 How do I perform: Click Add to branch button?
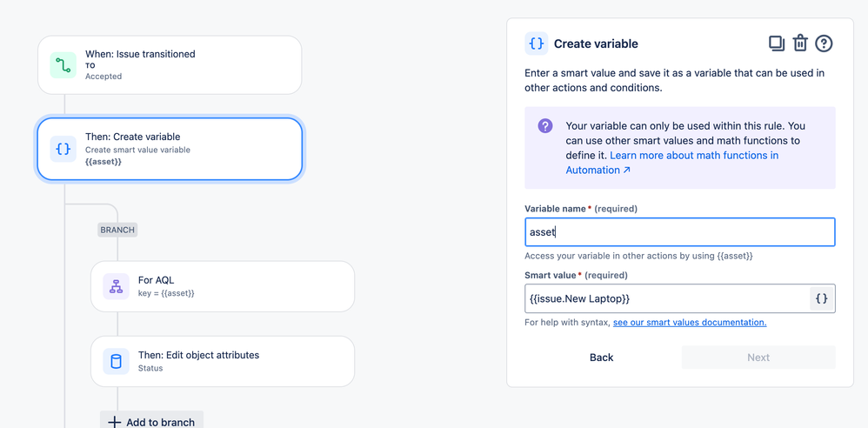pyautogui.click(x=151, y=422)
